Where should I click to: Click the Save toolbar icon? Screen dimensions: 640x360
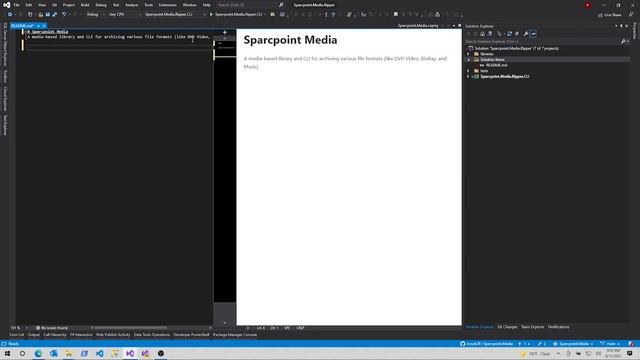48,14
